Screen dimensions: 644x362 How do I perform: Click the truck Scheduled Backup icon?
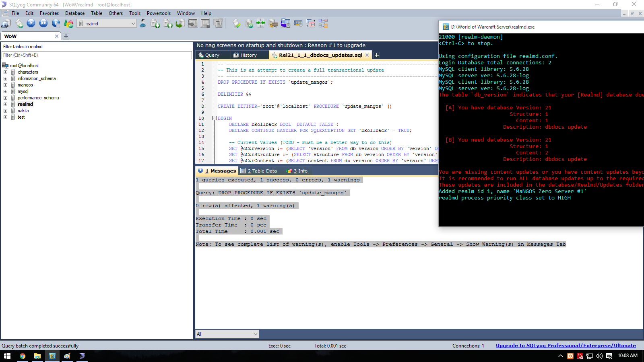pyautogui.click(x=273, y=23)
